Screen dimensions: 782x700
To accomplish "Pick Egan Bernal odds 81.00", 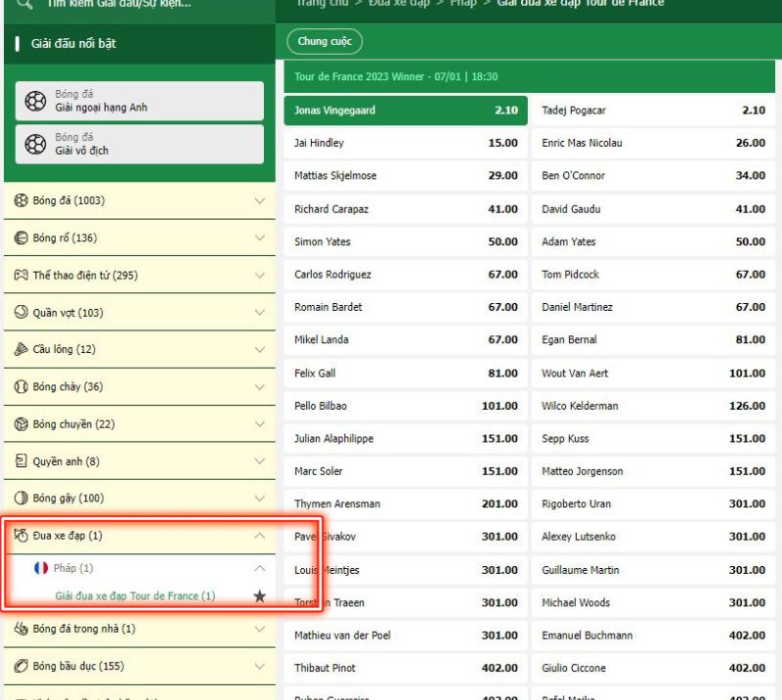I will point(653,340).
